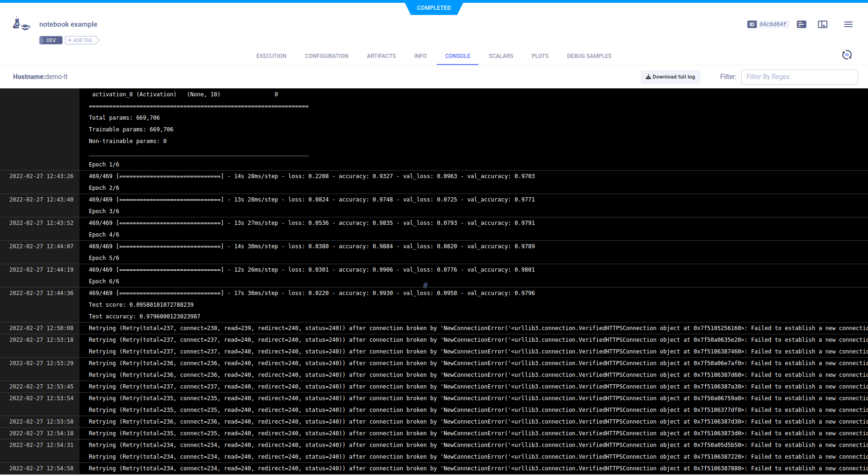Add a new tag to the experiment

pyautogui.click(x=82, y=40)
